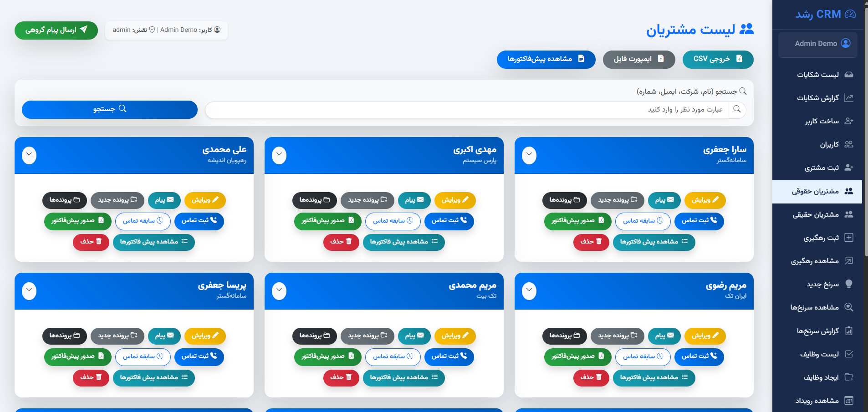Click the Admin Demo user avatar icon
The image size is (868, 412).
point(846,43)
